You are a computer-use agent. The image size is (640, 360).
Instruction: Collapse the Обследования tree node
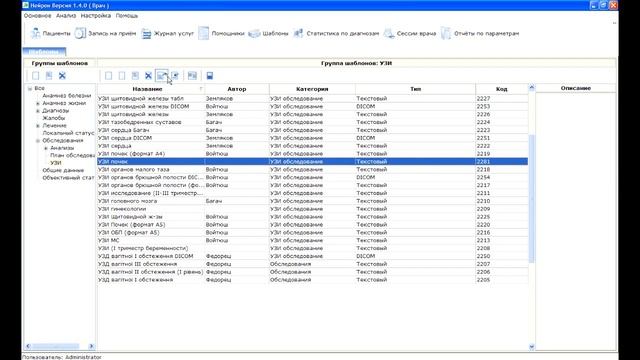pyautogui.click(x=38, y=140)
